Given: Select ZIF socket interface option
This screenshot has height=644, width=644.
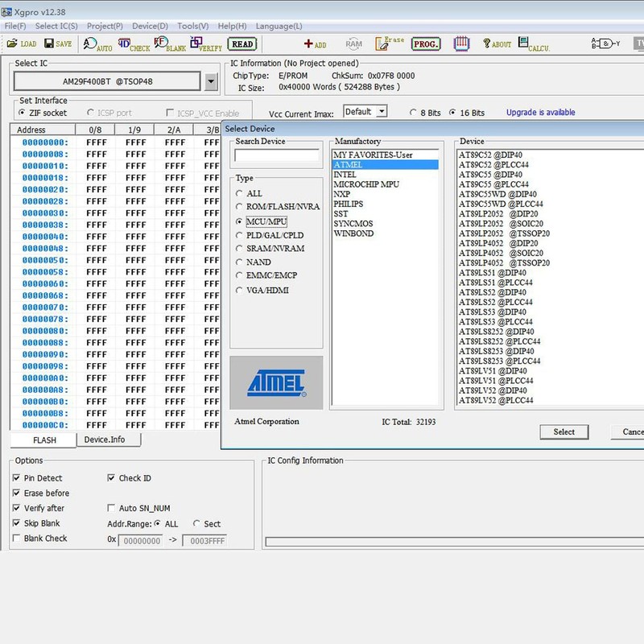Looking at the screenshot, I should pyautogui.click(x=43, y=113).
